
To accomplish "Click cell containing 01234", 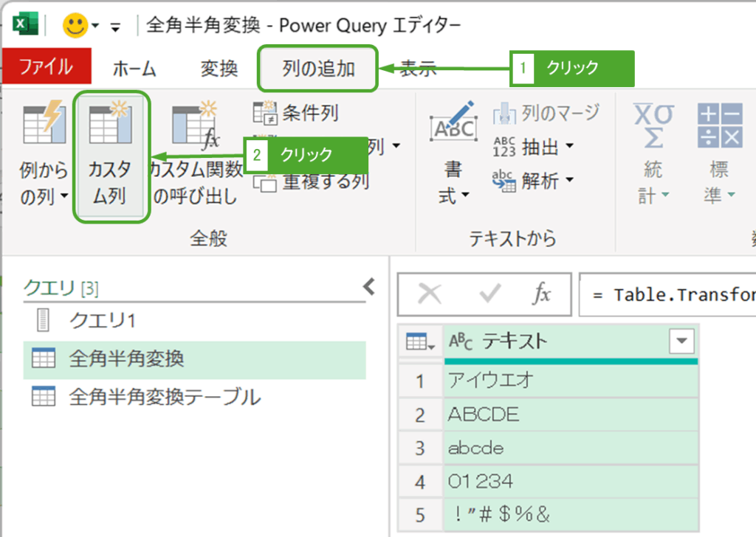I will (571, 482).
